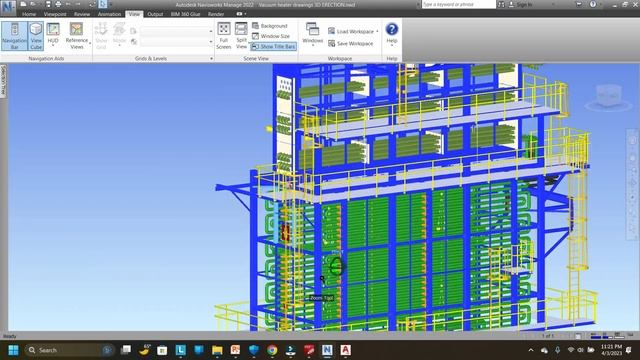Click the keyword search input field

point(458,4)
